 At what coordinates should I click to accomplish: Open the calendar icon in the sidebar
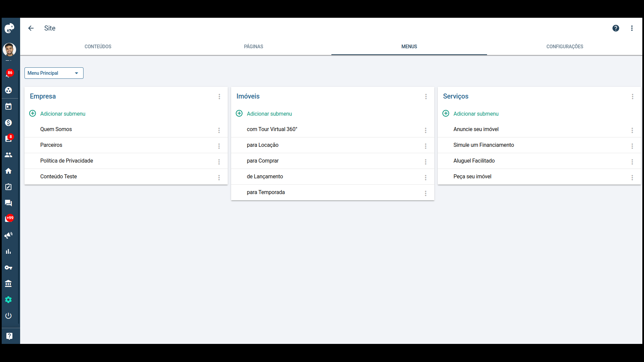pos(8,107)
